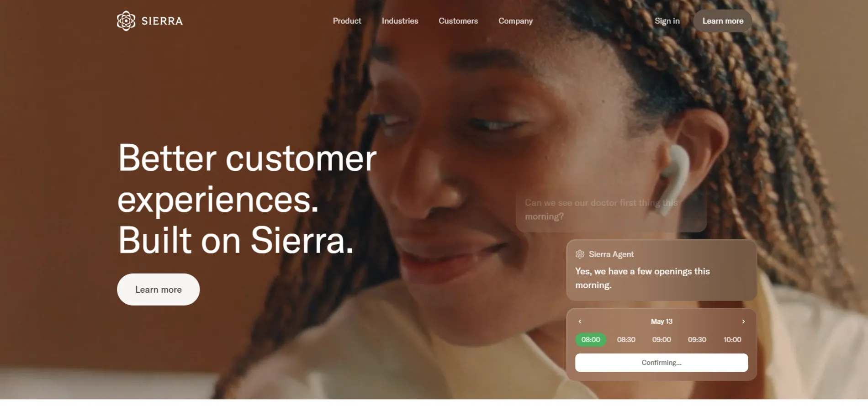Screen dimensions: 868x411
Task: Go to previous date with left chevron
Action: 580,321
